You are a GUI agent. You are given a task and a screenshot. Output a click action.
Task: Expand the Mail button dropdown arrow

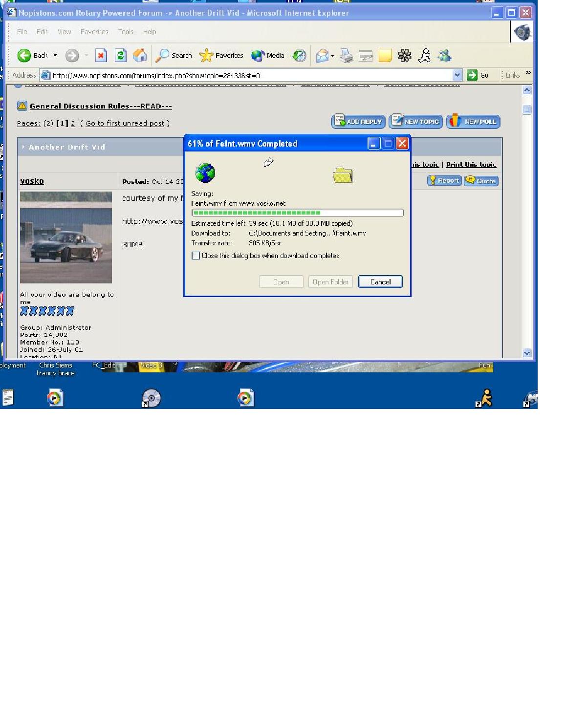tap(332, 56)
